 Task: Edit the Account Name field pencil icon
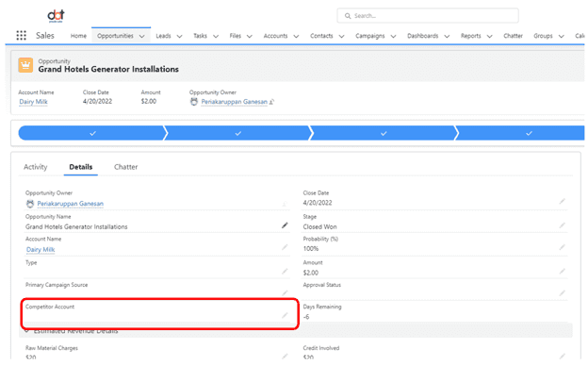(x=285, y=247)
